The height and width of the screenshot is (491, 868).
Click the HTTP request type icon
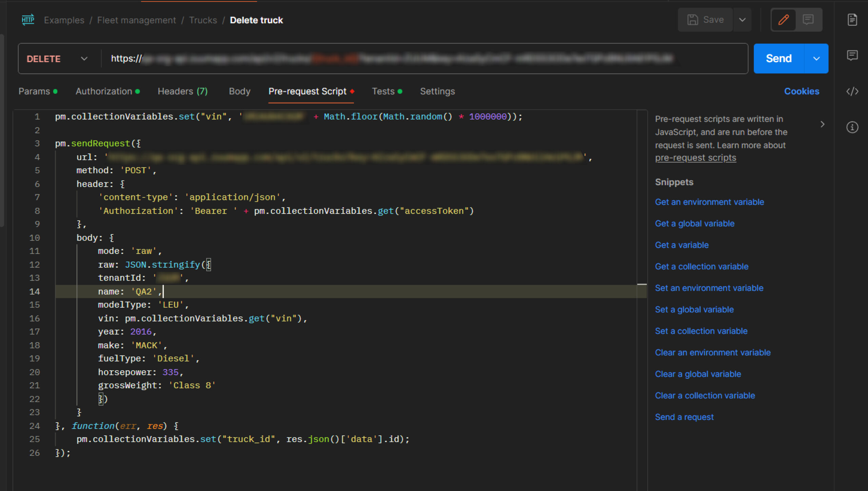(x=28, y=20)
